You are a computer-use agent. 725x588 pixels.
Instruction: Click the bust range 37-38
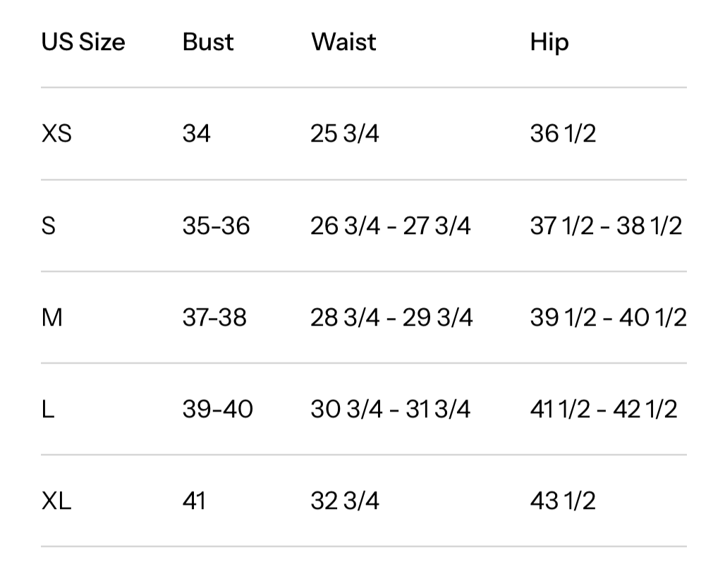[214, 317]
